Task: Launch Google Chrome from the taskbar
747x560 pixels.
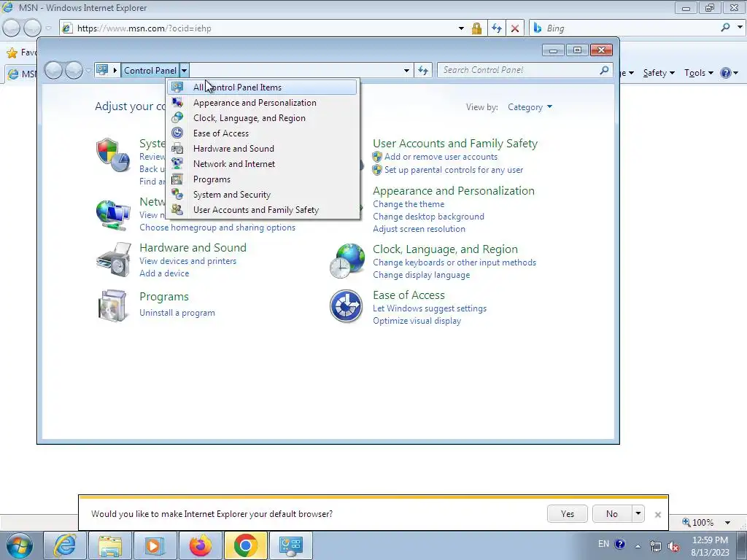Action: click(245, 545)
